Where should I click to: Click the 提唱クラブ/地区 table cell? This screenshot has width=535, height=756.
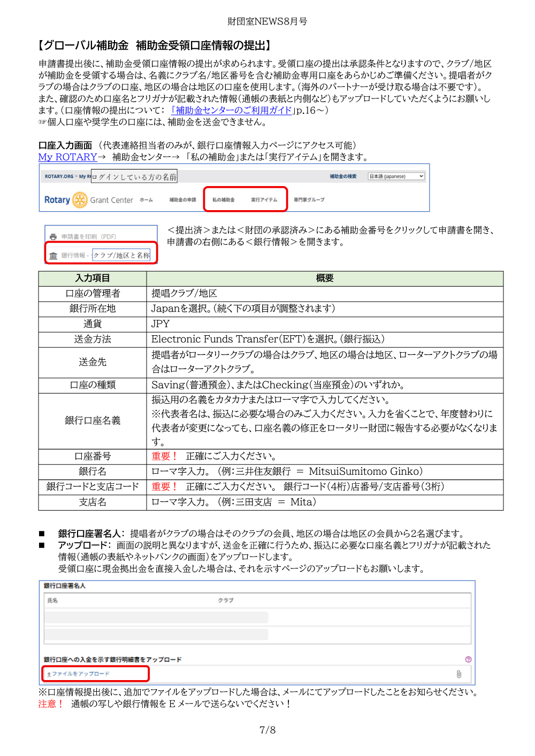(325, 294)
